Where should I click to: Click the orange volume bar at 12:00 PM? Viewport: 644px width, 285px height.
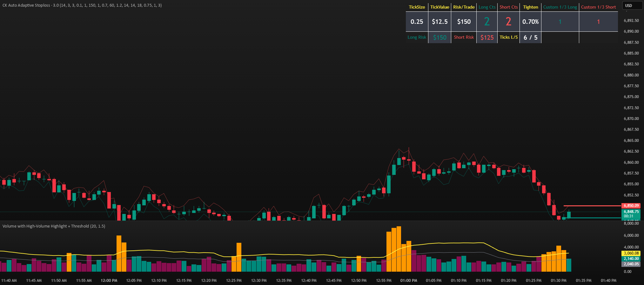[119, 254]
